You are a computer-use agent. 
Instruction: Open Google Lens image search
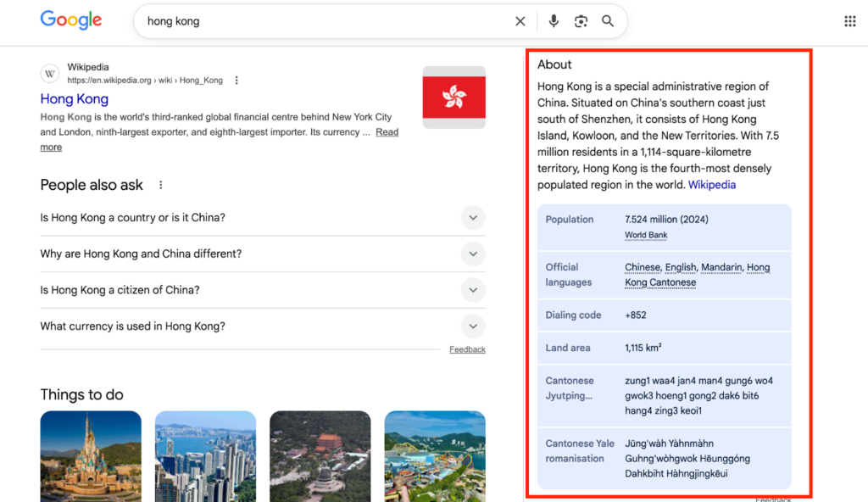(x=581, y=20)
